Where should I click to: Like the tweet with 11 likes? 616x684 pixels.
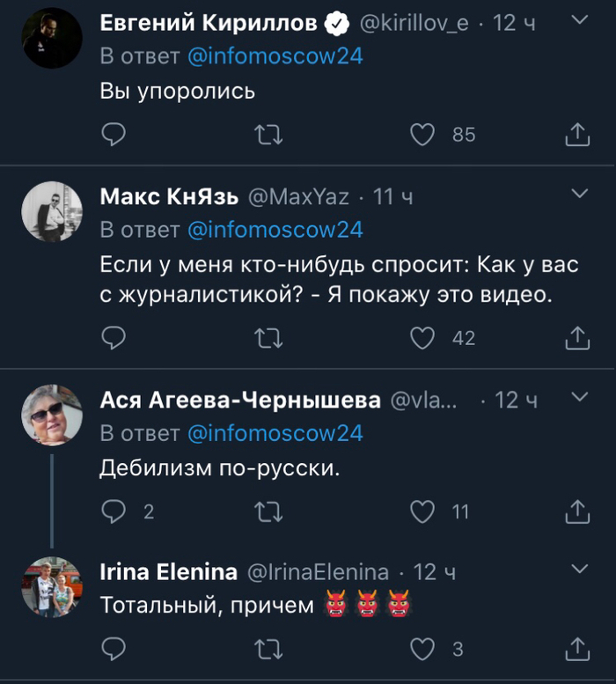[x=423, y=511]
